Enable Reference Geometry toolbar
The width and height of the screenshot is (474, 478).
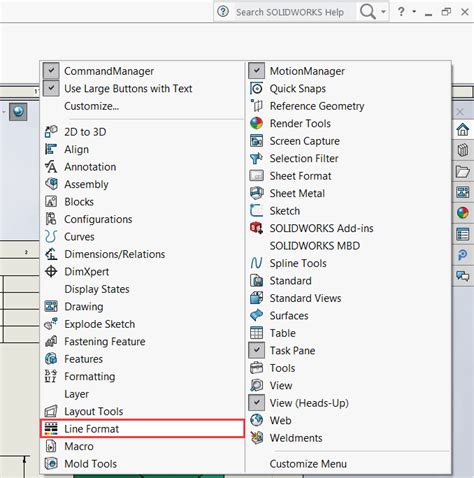tap(349, 106)
